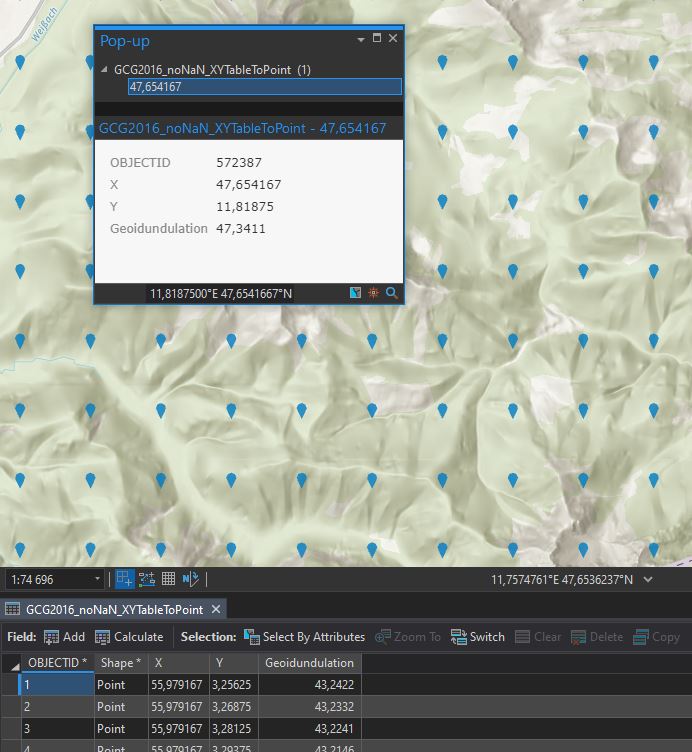Screen dimensions: 692x752
Task: Zoom to feature using pop-up magnifier
Action: 391,293
